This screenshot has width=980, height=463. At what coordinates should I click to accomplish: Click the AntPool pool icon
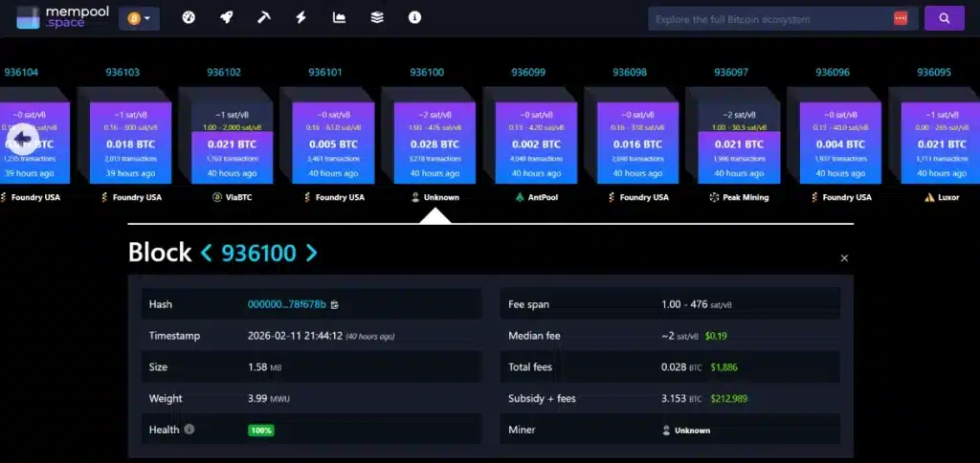coord(520,197)
